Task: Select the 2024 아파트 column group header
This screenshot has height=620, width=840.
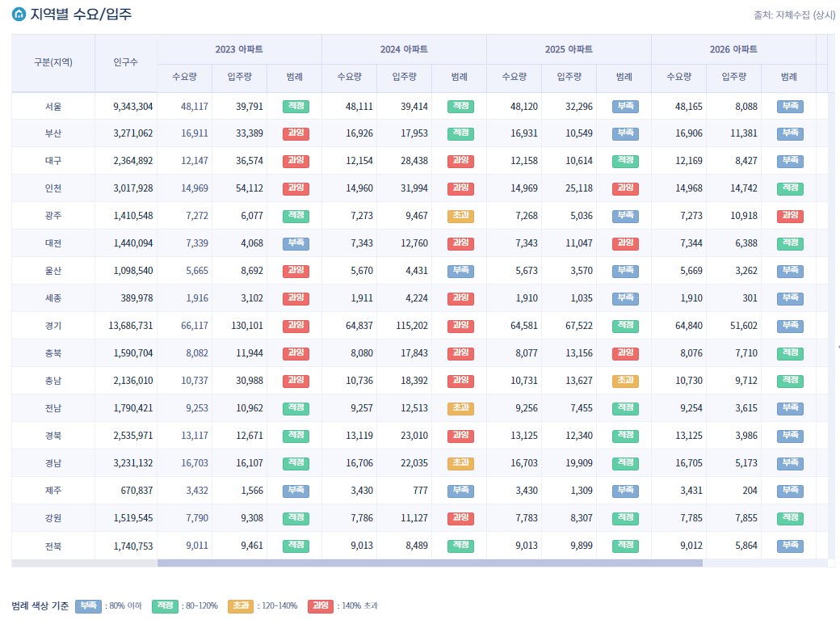Action: [404, 49]
